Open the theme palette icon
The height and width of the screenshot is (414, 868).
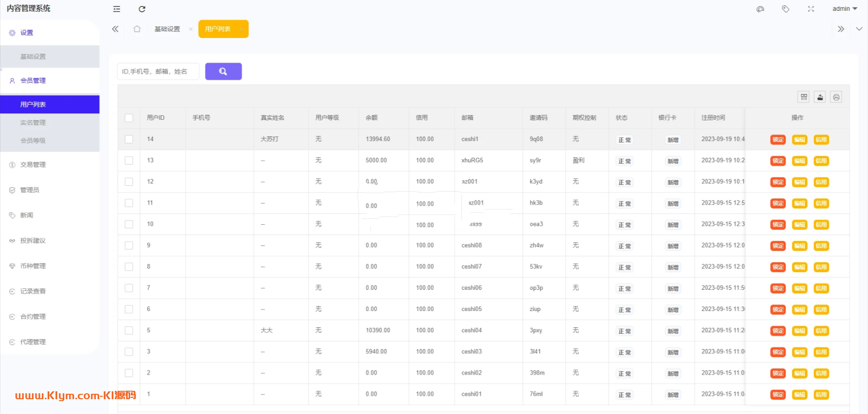click(761, 9)
